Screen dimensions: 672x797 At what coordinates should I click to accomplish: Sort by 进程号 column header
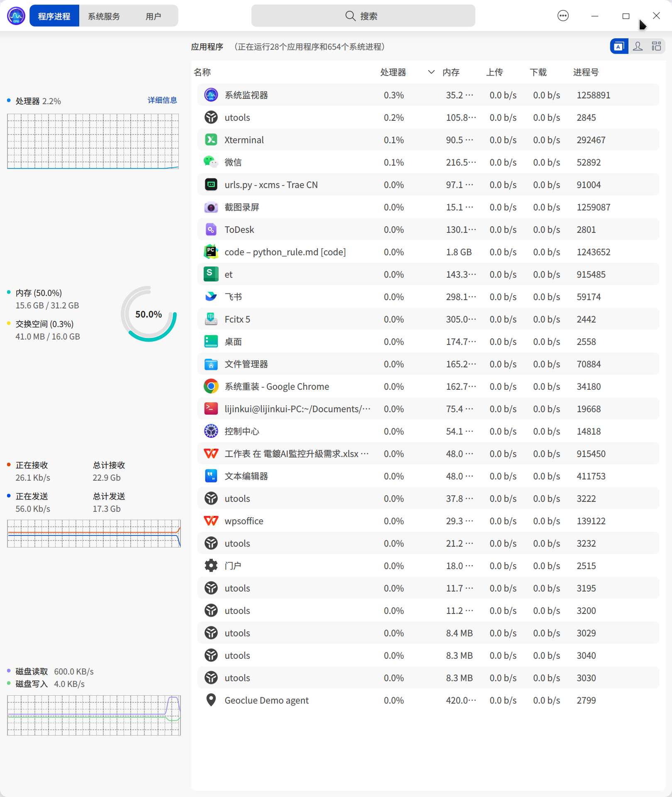click(586, 72)
